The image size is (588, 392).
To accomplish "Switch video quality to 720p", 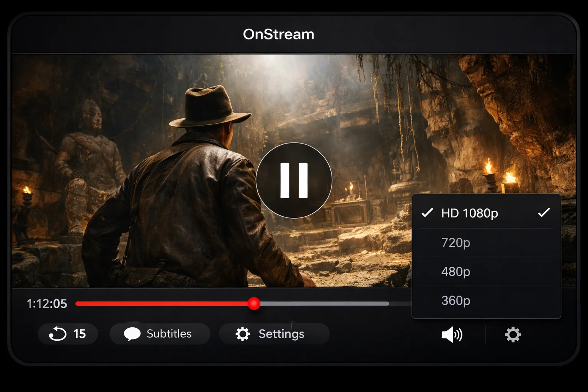I will click(x=456, y=243).
